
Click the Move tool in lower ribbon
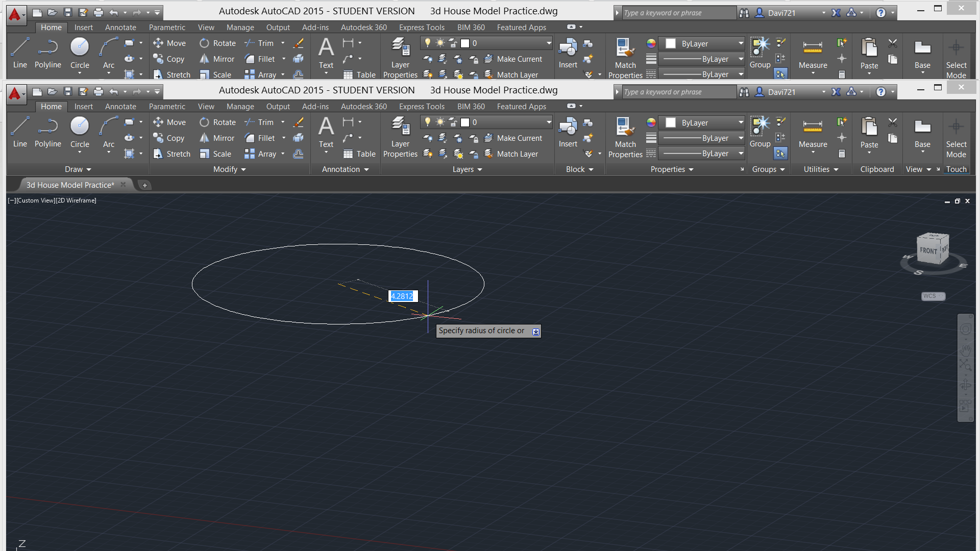[169, 122]
